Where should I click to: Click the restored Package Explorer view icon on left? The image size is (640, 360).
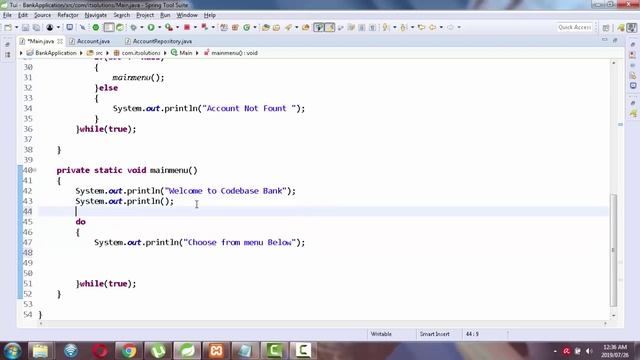tap(8, 55)
